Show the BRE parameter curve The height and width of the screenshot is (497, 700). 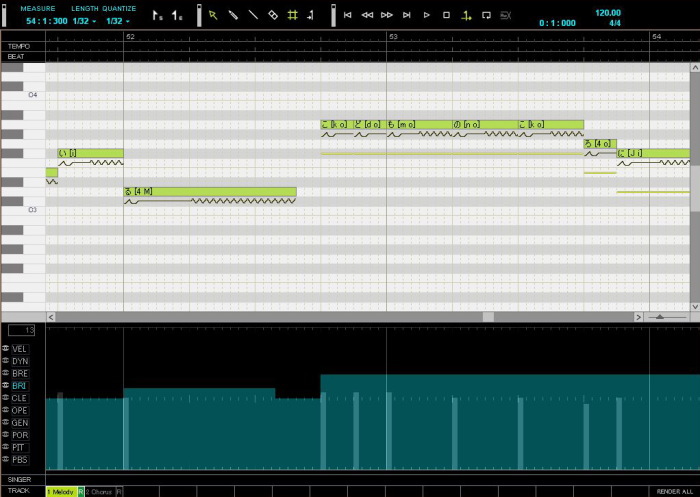pyautogui.click(x=20, y=373)
